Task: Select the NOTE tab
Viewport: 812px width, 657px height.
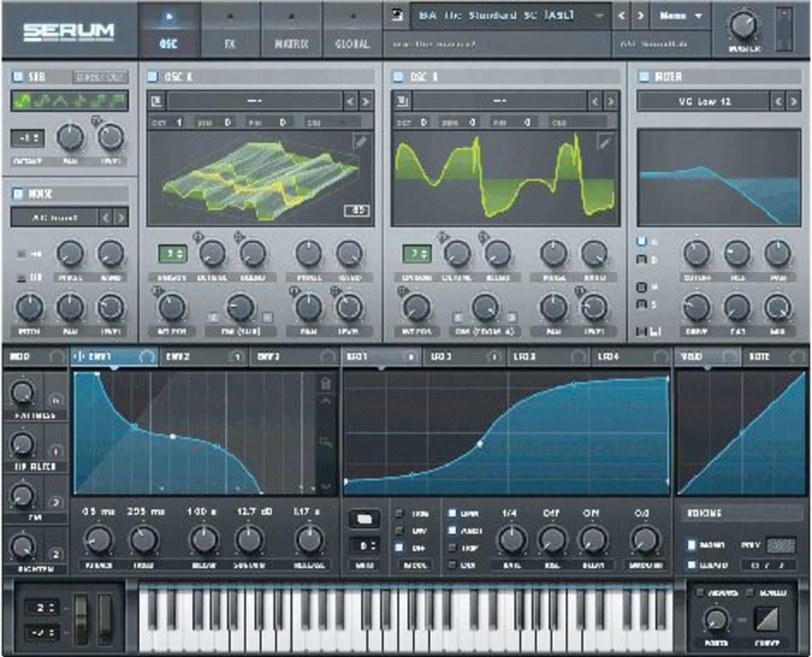Action: click(x=776, y=356)
